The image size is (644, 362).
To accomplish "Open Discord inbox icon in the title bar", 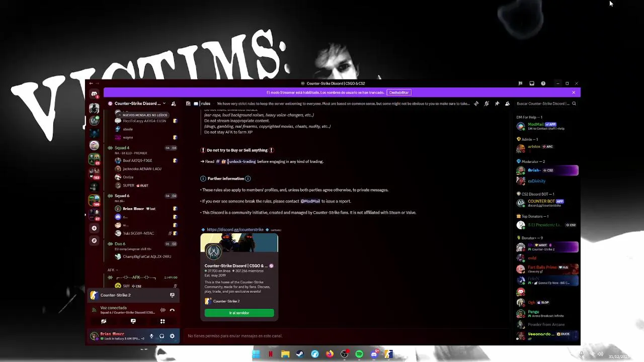I will click(532, 83).
